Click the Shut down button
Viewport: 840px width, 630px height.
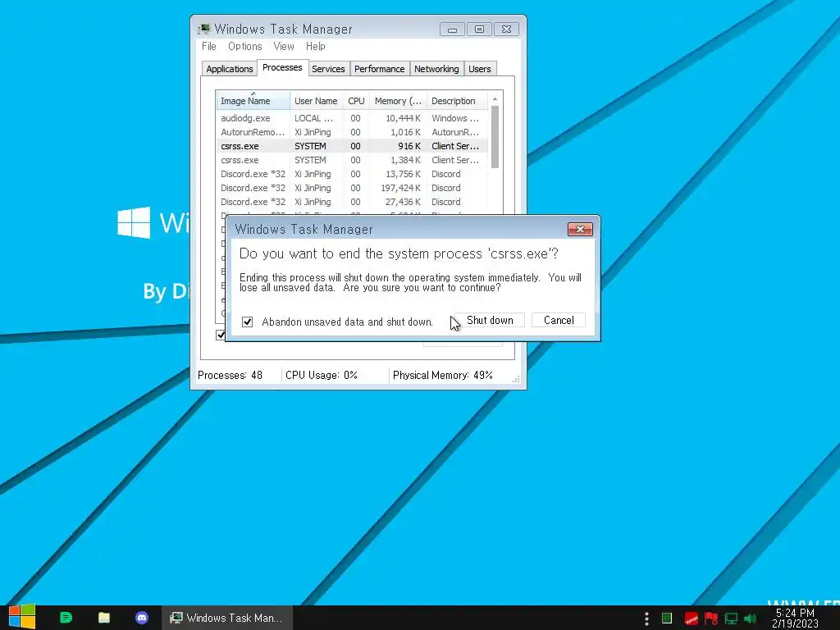(x=490, y=321)
